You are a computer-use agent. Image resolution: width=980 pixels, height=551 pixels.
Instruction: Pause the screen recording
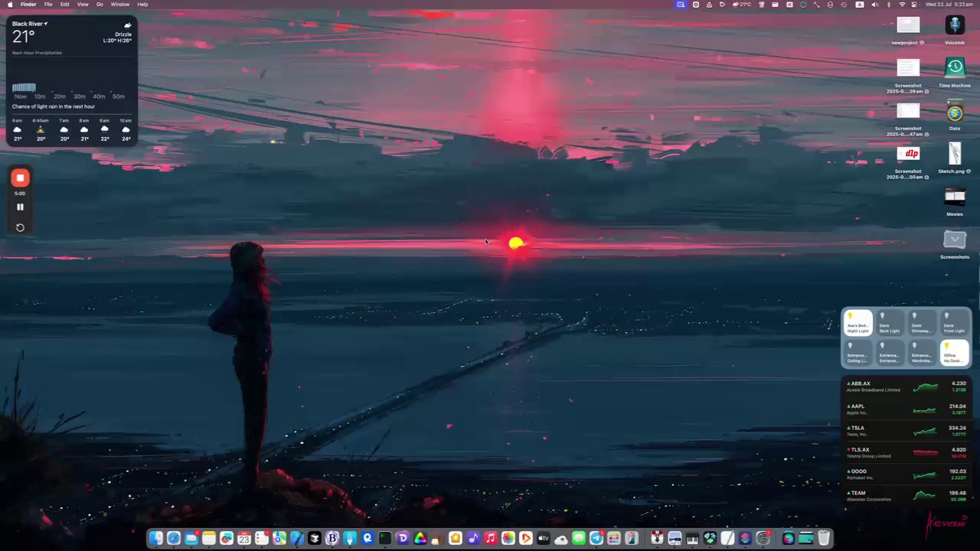pos(20,207)
